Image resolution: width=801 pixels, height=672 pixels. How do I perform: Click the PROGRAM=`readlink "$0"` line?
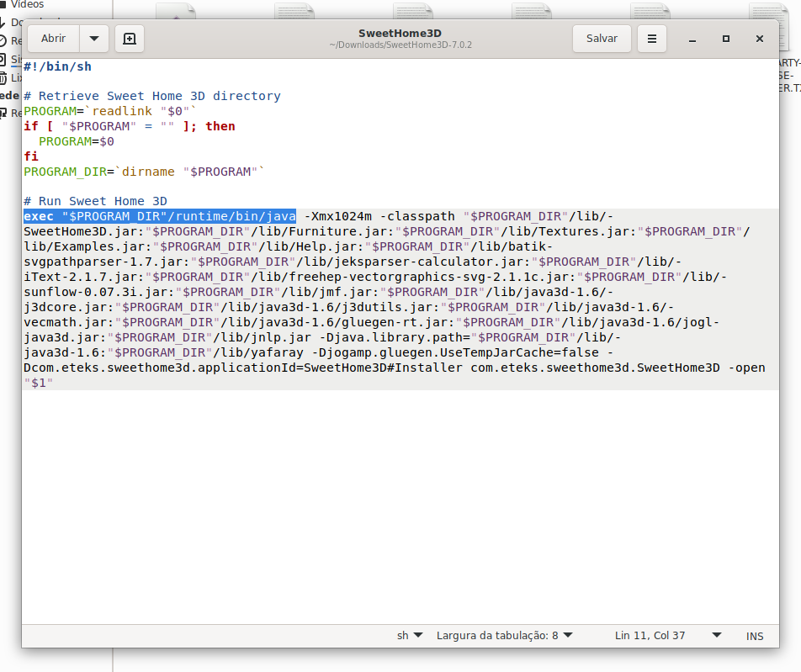pyautogui.click(x=110, y=111)
